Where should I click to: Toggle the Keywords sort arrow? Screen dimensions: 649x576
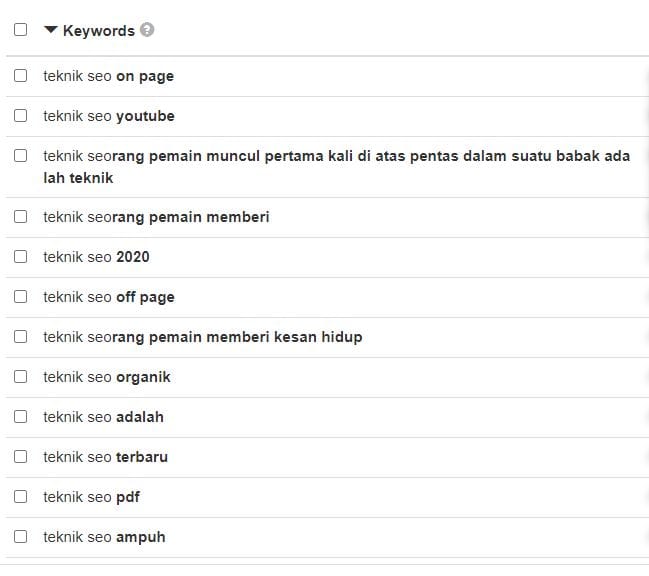[x=50, y=30]
